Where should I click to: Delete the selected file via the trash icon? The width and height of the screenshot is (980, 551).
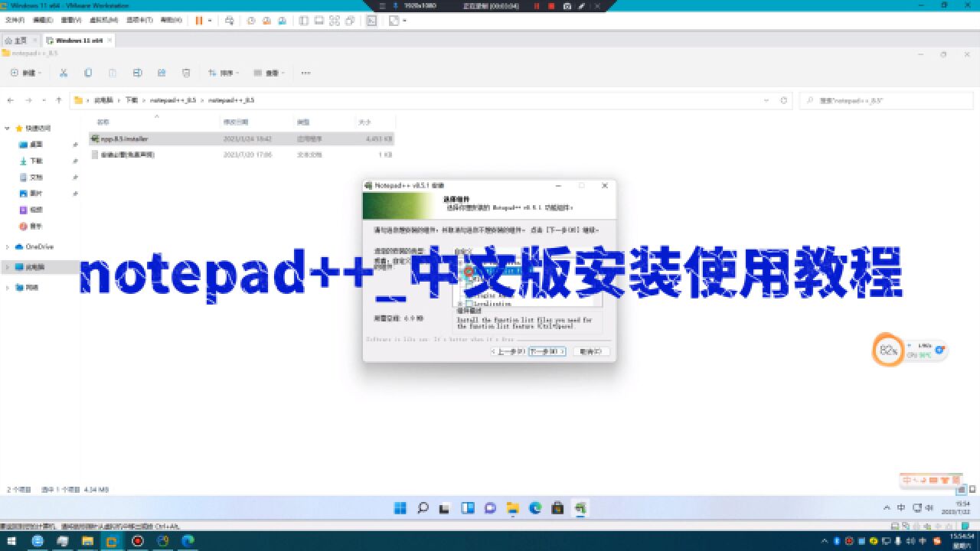(x=185, y=73)
